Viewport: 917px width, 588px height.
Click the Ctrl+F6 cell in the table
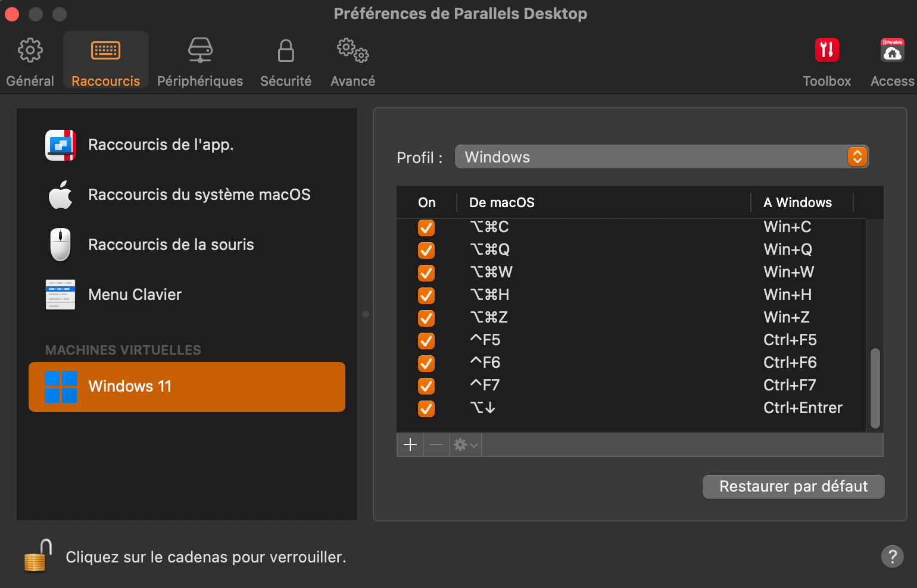point(790,362)
